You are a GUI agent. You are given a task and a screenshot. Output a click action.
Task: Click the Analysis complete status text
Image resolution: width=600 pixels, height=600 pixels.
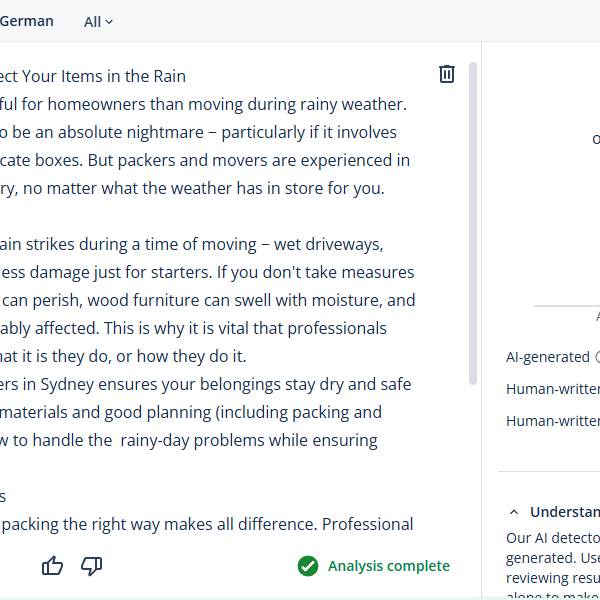389,566
